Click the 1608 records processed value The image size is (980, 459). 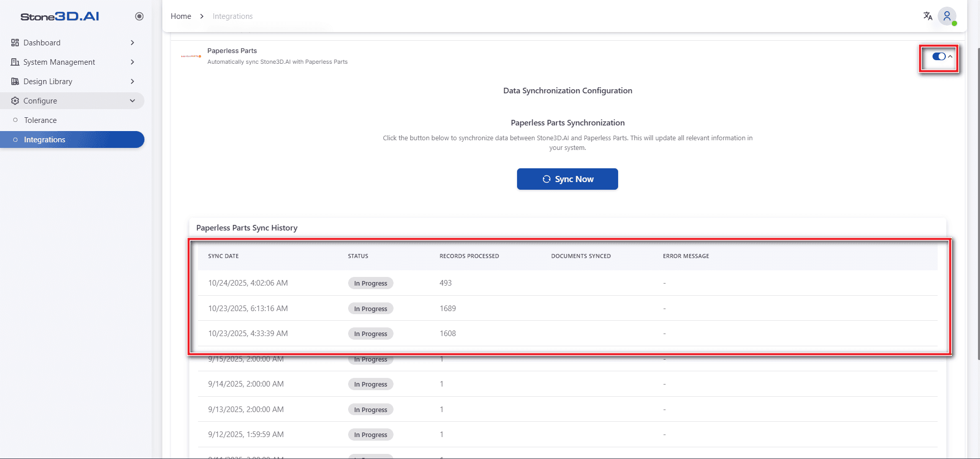point(448,334)
